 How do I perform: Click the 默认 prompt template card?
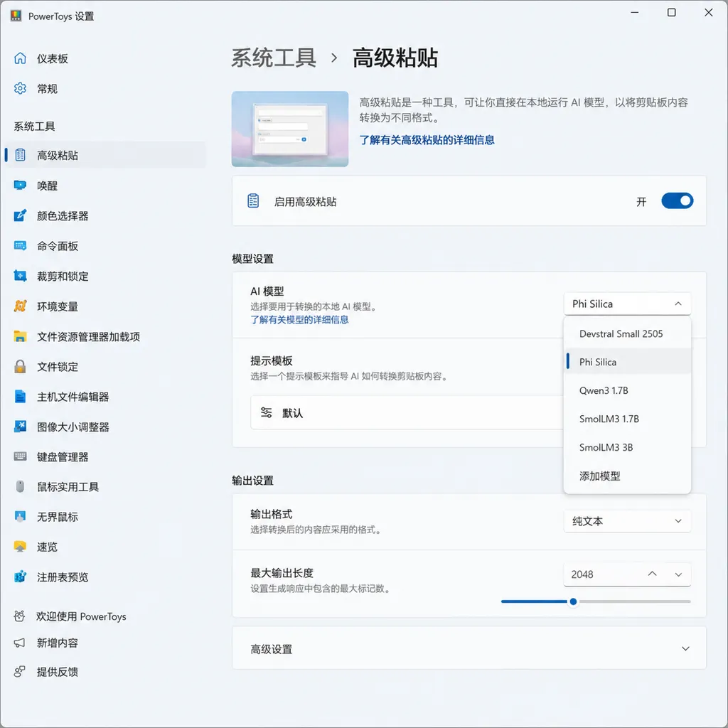[406, 412]
